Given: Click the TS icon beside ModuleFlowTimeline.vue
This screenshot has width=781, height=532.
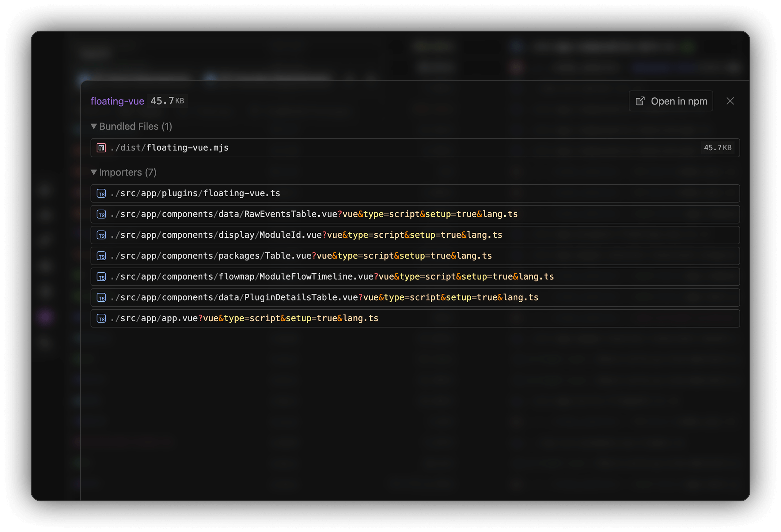Looking at the screenshot, I should (101, 277).
